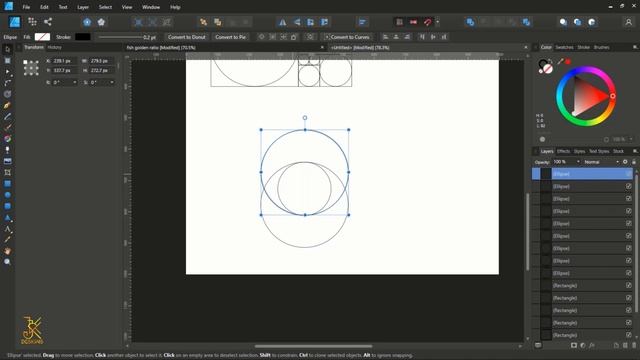The height and width of the screenshot is (360, 640).
Task: Flip the selection horizontally
Action: 282,22
